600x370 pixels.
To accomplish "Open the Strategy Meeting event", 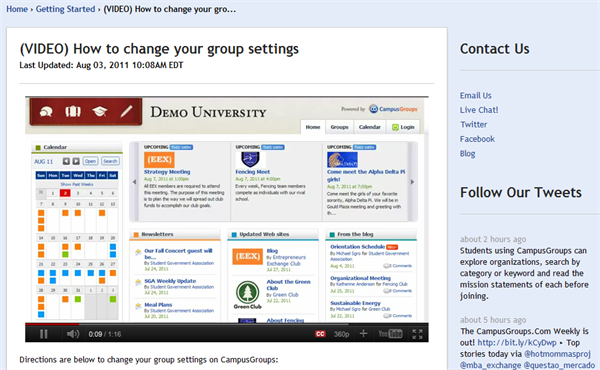I will [x=167, y=172].
